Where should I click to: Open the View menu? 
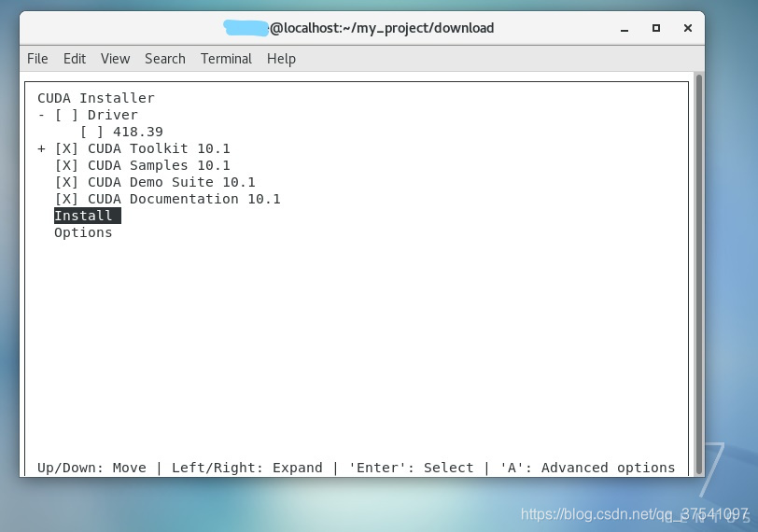[x=115, y=59]
